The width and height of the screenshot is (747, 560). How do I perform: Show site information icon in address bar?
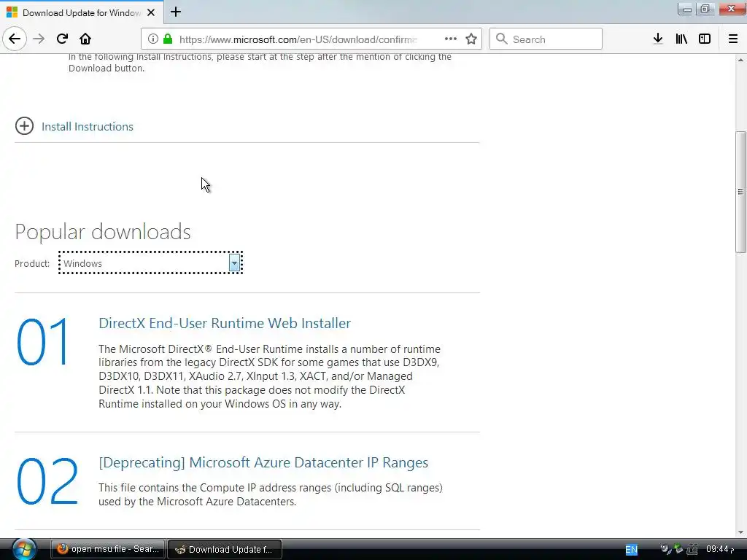point(152,39)
